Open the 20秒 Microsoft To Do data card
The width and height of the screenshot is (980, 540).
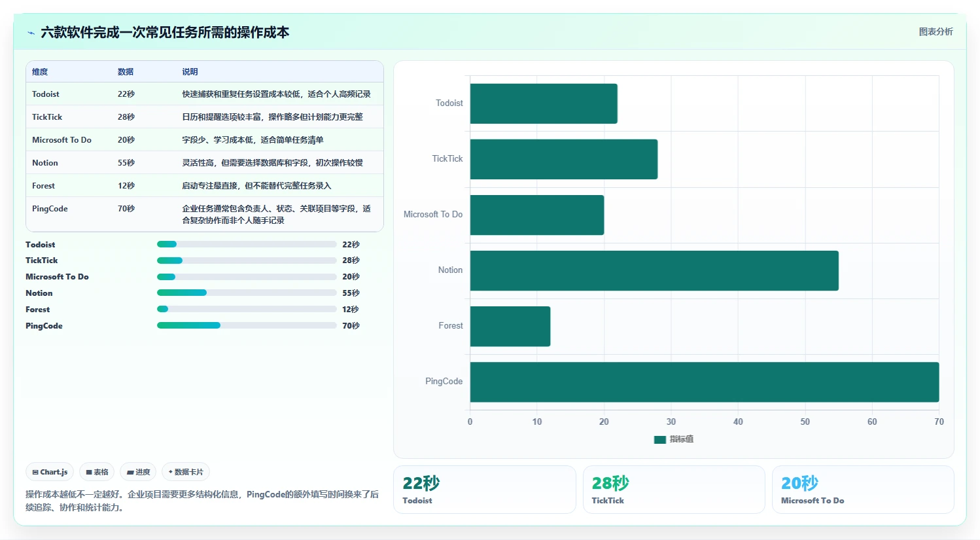[863, 490]
